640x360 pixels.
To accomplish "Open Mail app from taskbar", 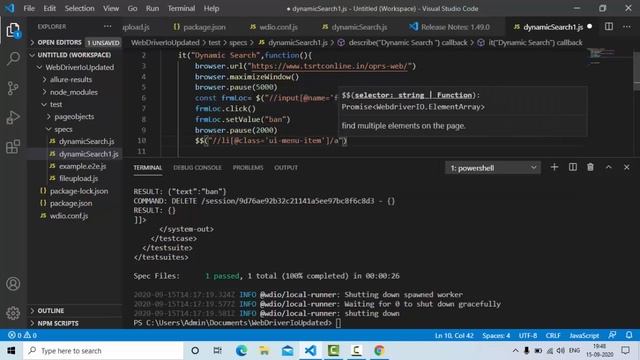I will [x=287, y=351].
